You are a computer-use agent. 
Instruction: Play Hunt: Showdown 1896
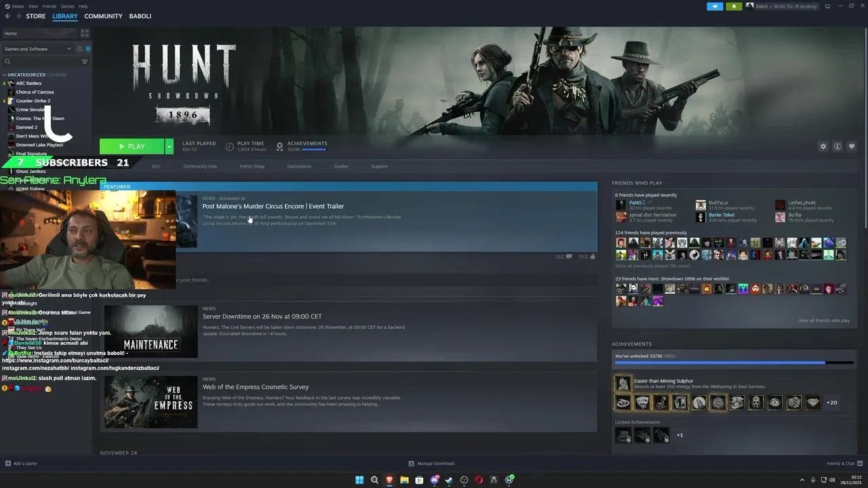[132, 146]
